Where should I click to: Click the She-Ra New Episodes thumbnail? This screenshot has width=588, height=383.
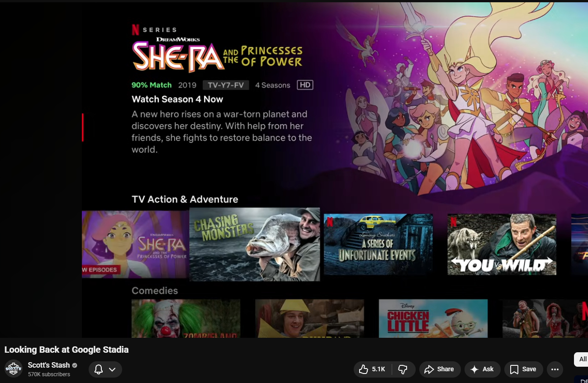pos(135,244)
